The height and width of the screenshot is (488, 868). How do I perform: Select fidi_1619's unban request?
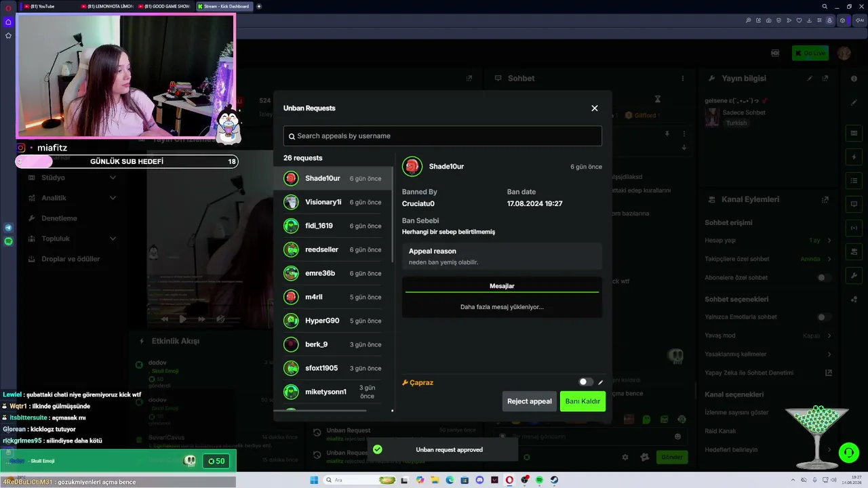coord(332,226)
